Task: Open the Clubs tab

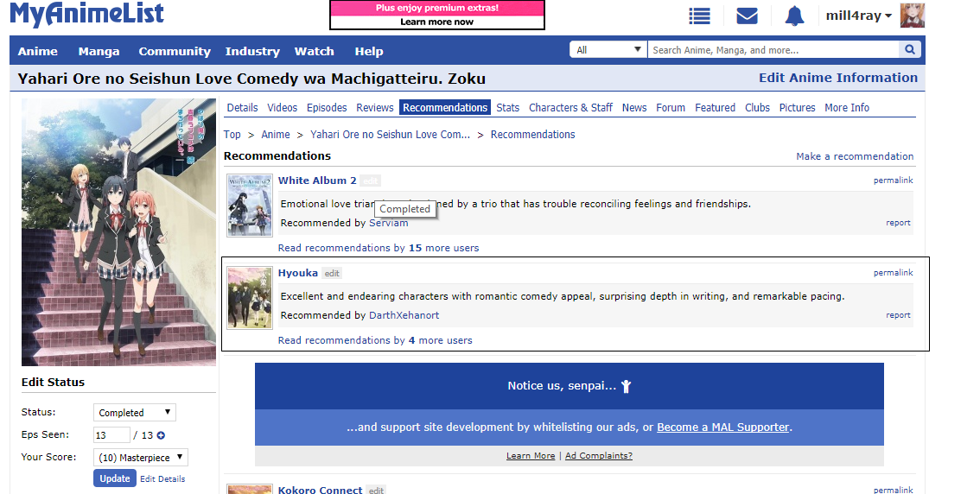Action: tap(758, 107)
